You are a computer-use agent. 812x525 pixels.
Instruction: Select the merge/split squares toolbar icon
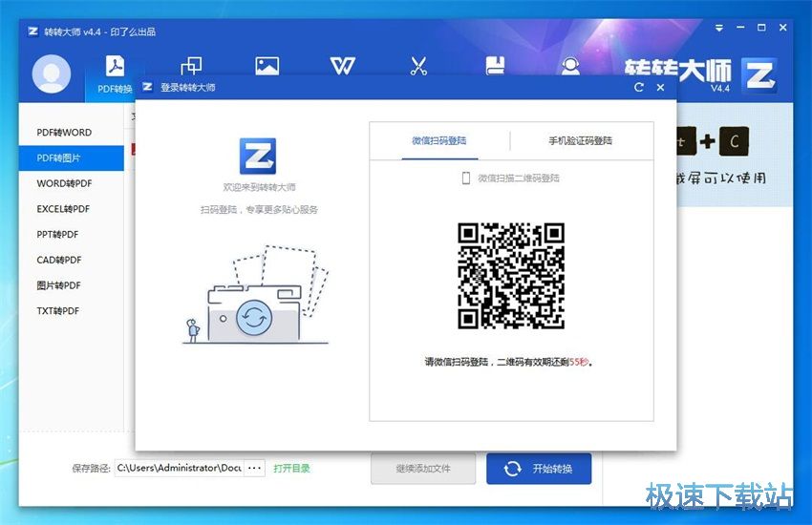(x=191, y=66)
